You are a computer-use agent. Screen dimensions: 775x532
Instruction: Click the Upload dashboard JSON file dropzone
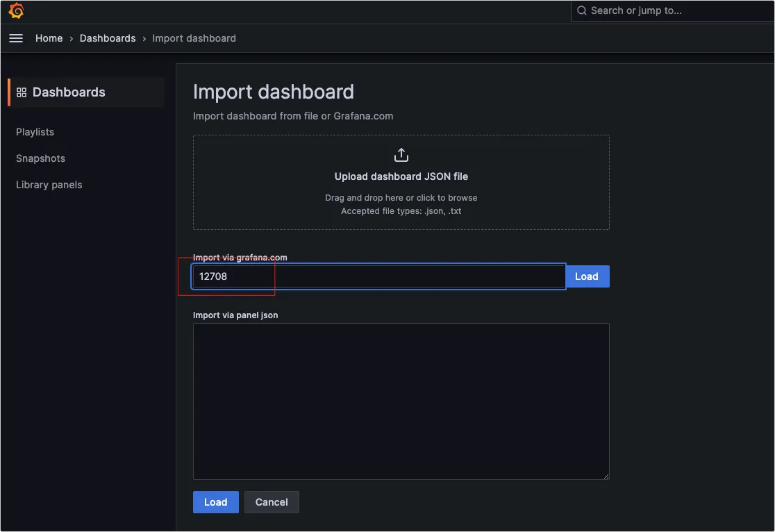(x=401, y=183)
